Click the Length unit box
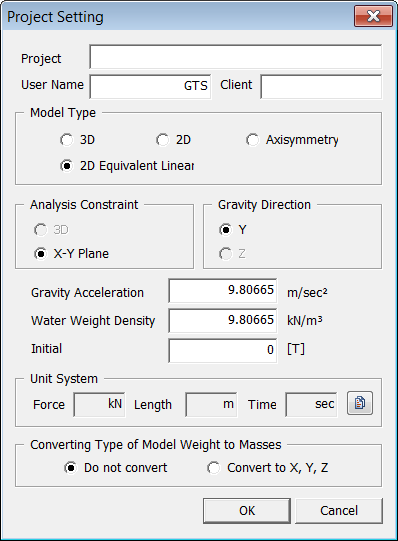The height and width of the screenshot is (541, 398). pos(211,404)
